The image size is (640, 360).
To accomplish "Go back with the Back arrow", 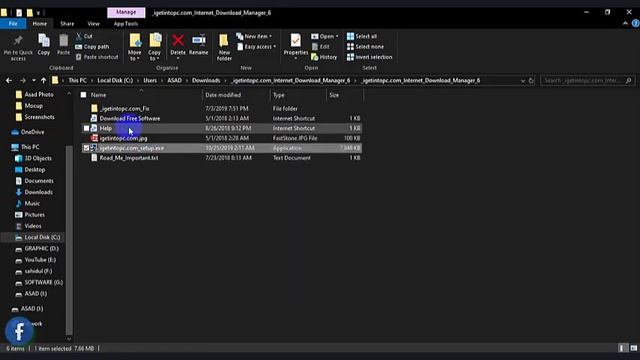I will (9, 80).
